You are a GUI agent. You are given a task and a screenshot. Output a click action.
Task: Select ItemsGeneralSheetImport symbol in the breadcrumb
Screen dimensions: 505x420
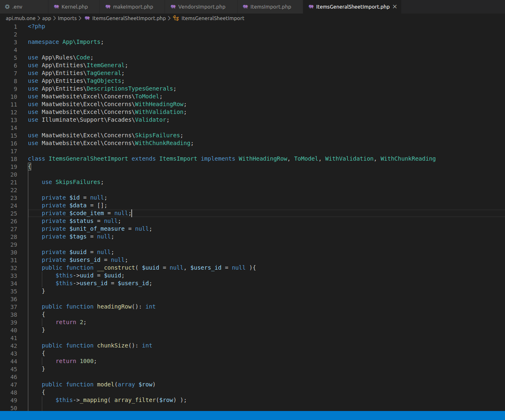click(213, 18)
